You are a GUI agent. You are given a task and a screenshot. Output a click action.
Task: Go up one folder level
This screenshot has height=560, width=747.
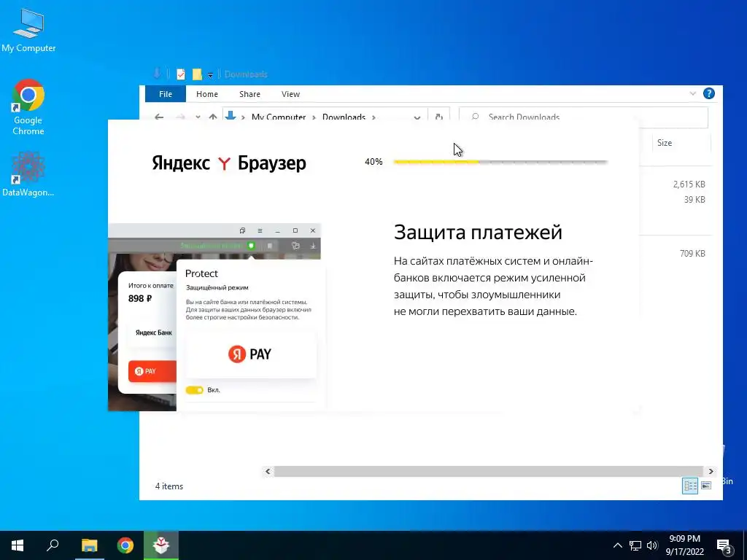(x=213, y=117)
